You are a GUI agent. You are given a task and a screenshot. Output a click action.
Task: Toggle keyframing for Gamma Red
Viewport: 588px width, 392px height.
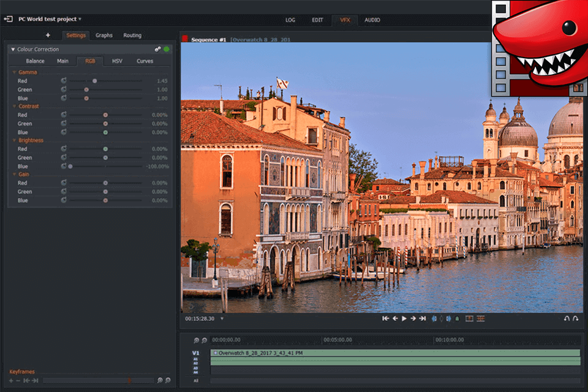(64, 81)
